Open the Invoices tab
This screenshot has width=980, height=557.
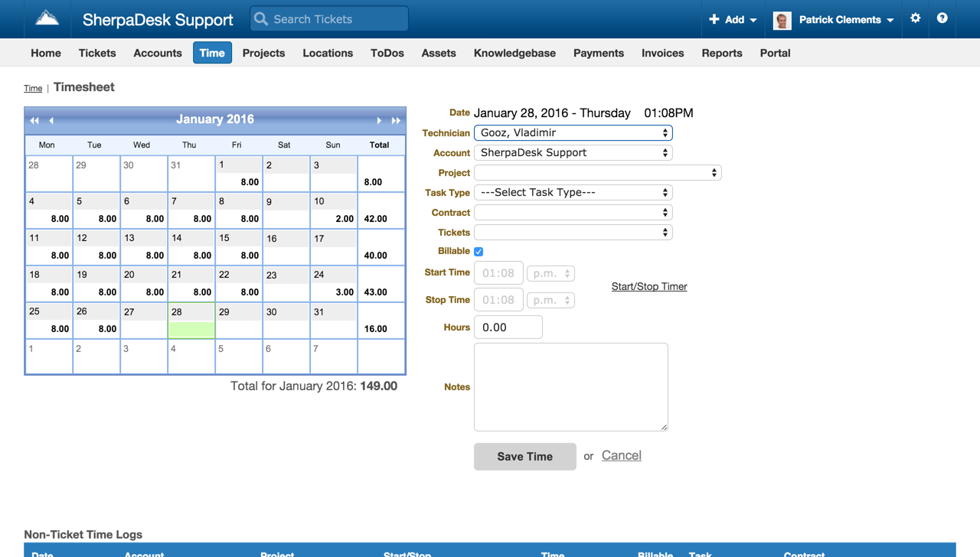(662, 53)
